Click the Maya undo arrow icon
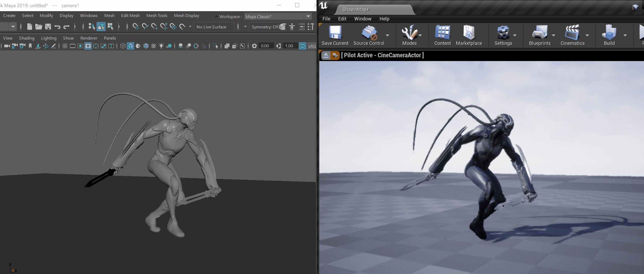Image resolution: width=644 pixels, height=274 pixels. coord(57,27)
